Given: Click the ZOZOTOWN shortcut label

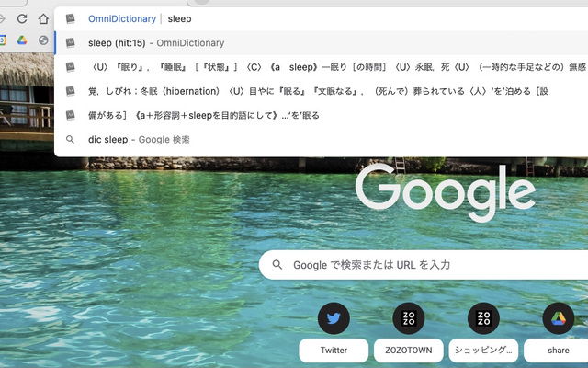Looking at the screenshot, I should tap(408, 350).
